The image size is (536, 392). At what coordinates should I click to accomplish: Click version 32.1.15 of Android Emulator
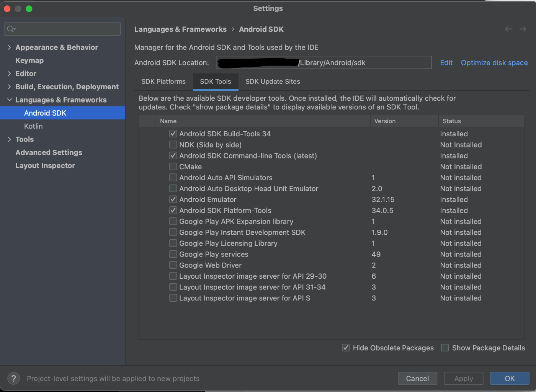click(383, 199)
